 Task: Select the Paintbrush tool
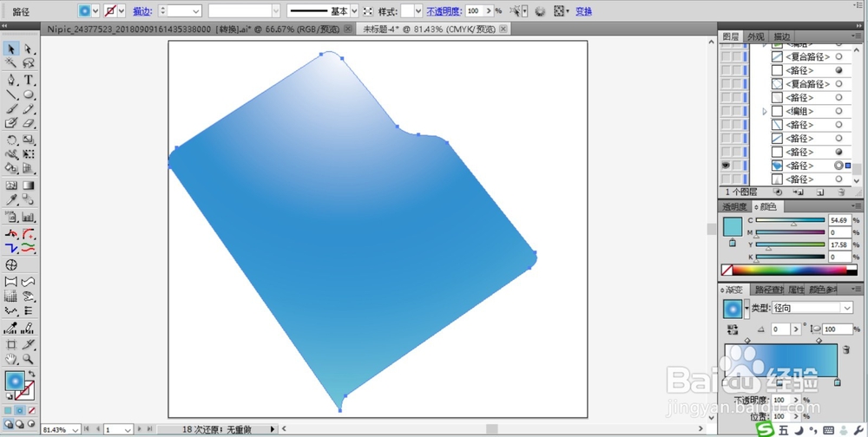11,109
